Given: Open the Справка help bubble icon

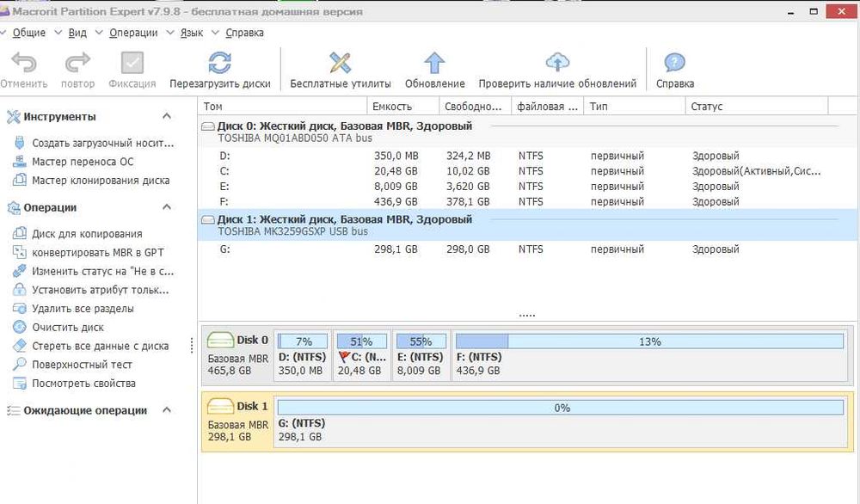Looking at the screenshot, I should (x=674, y=63).
